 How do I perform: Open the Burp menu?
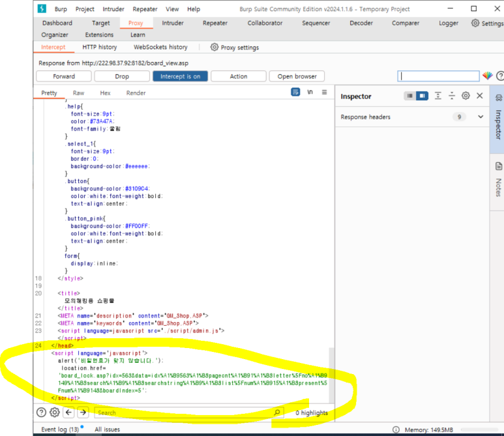pyautogui.click(x=61, y=9)
